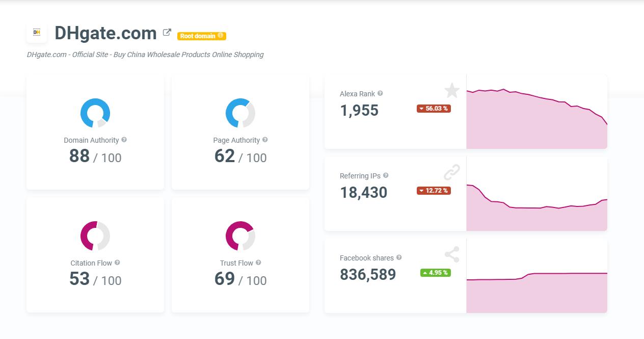This screenshot has height=339, width=644.
Task: Click the share icon in Facebook shares card
Action: point(451,254)
